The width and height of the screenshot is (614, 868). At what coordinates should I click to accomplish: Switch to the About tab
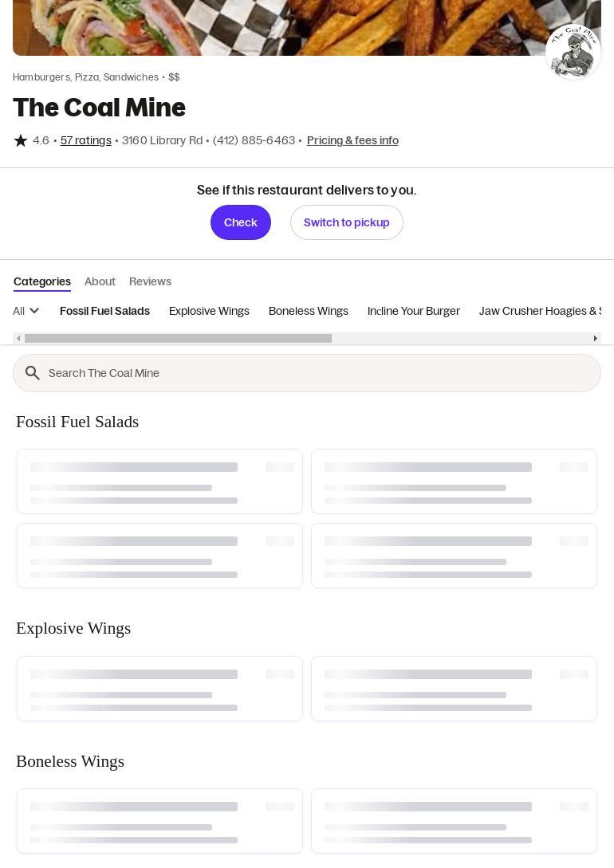tap(100, 281)
